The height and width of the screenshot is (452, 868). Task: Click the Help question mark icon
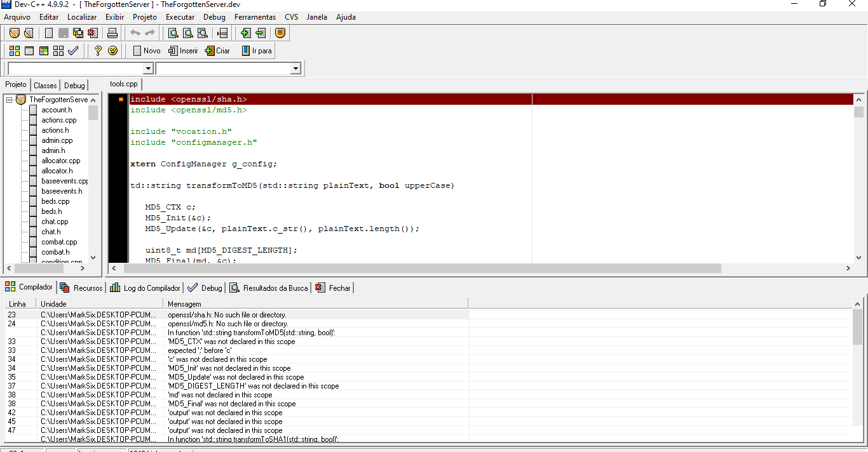coord(98,51)
